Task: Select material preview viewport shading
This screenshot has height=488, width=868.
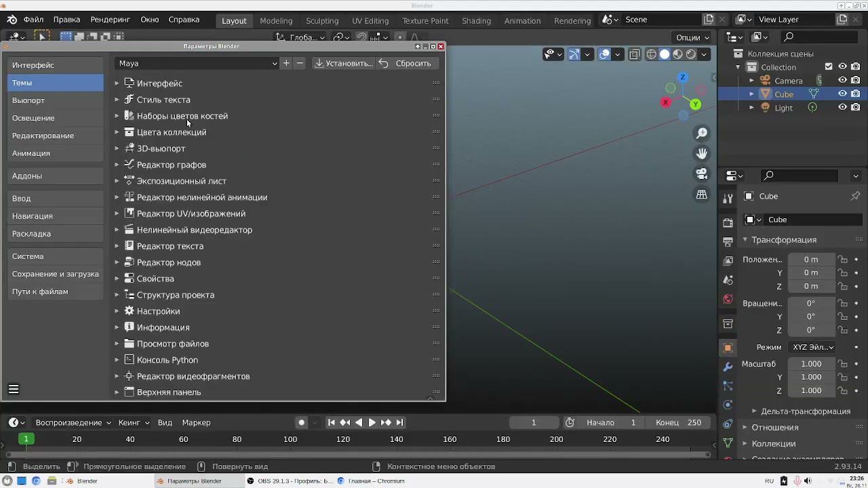Action: [x=677, y=54]
